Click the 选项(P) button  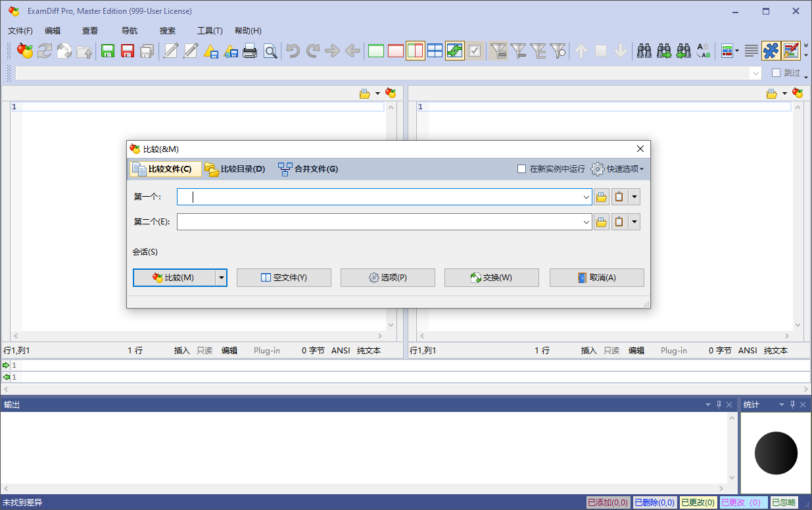[x=387, y=278]
